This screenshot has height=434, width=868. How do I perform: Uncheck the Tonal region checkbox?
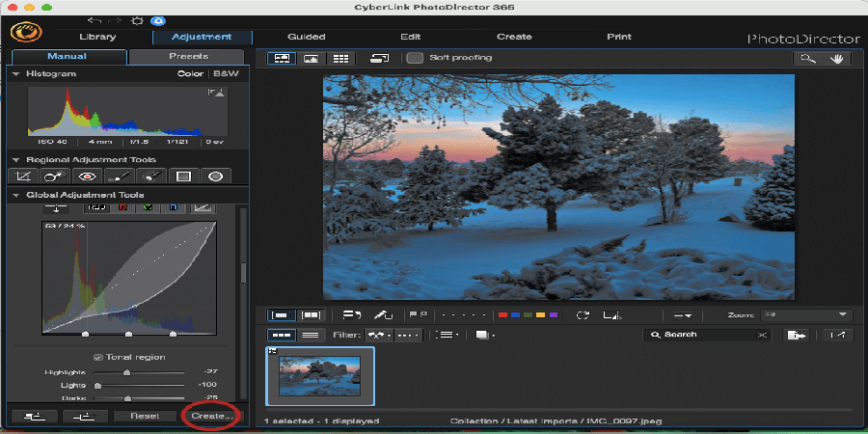pyautogui.click(x=98, y=357)
